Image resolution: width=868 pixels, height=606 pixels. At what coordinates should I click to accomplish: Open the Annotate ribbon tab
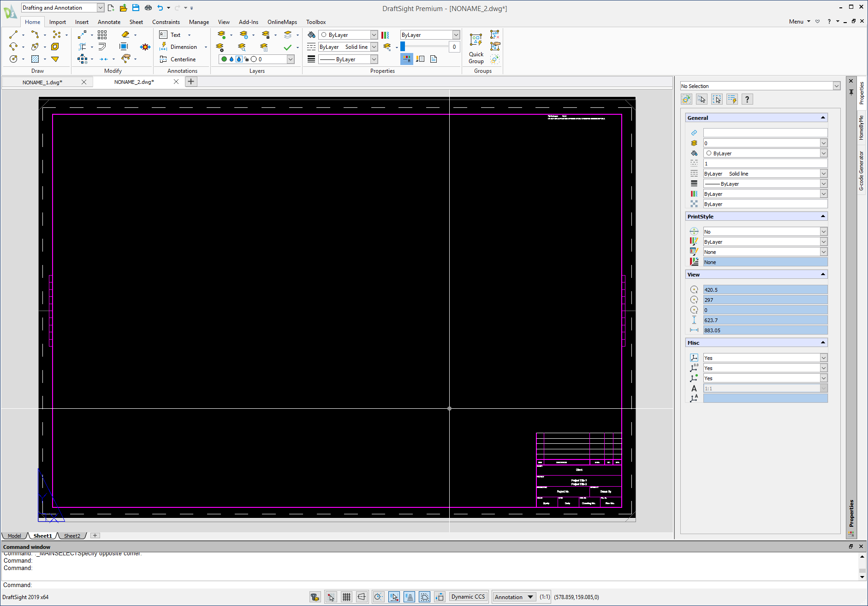click(x=109, y=22)
